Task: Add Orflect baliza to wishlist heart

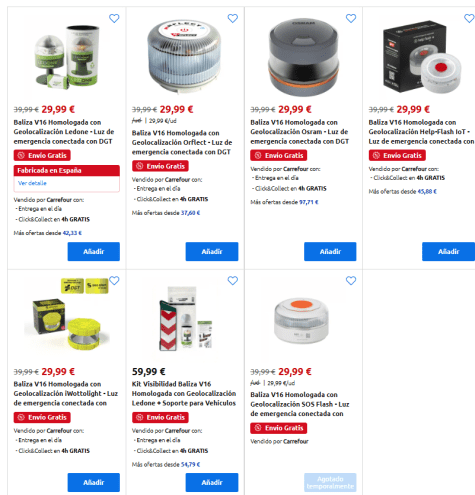Action: pyautogui.click(x=233, y=18)
